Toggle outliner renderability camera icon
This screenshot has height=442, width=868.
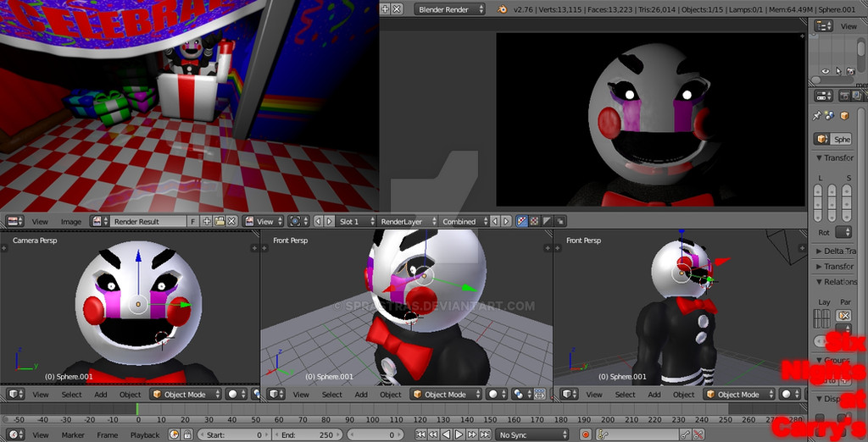coord(850,71)
